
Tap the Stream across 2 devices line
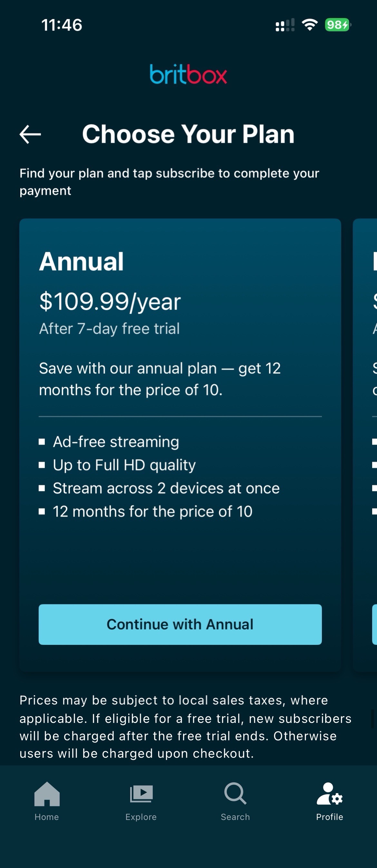click(166, 488)
